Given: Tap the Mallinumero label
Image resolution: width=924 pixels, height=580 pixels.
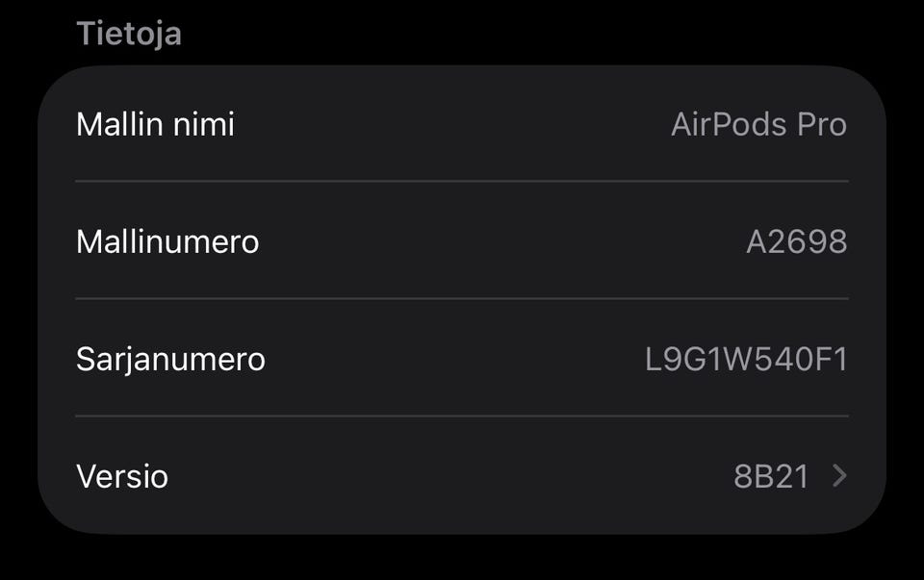Looking at the screenshot, I should click(167, 241).
